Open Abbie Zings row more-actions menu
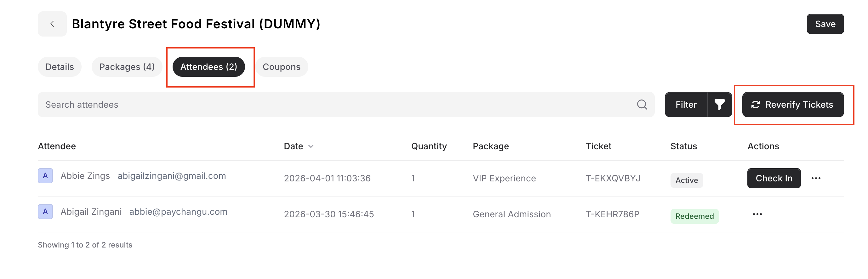Viewport: 868px width, 279px height. coord(816,178)
